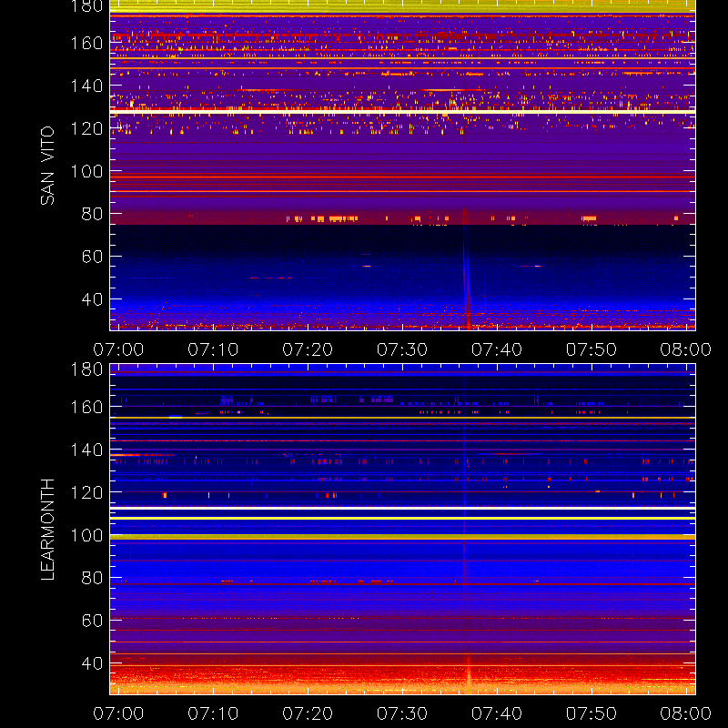Click the 60 frequency label on San Vito axis

92,257
